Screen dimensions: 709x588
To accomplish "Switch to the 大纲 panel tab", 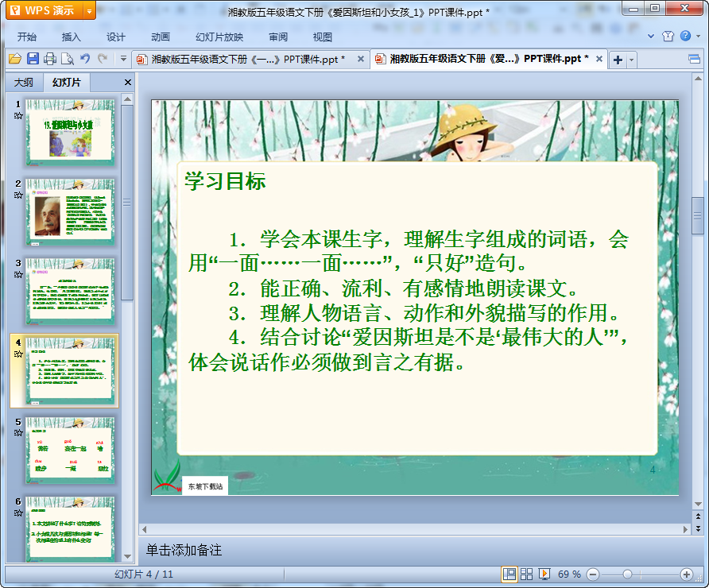I will click(24, 83).
